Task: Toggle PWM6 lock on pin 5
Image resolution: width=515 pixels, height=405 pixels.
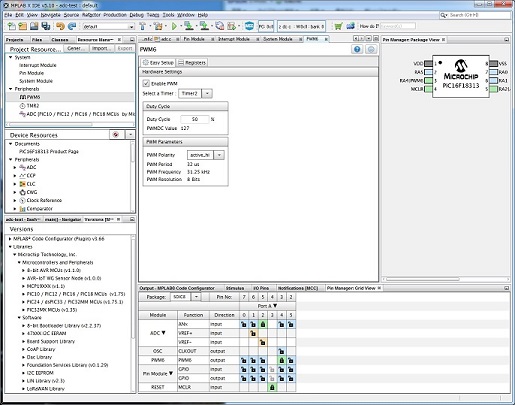Action: click(x=291, y=360)
